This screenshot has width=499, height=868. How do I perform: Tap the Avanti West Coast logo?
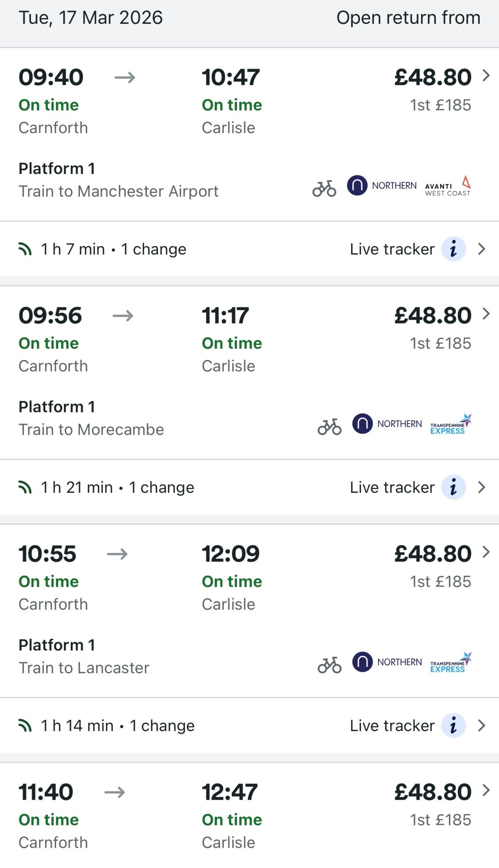click(x=448, y=186)
